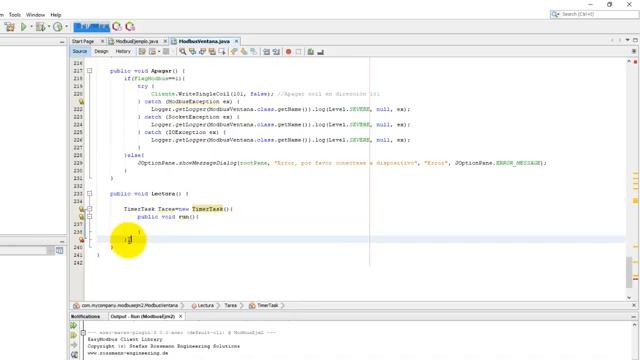Switch to History view
This screenshot has height=360, width=640.
(123, 51)
